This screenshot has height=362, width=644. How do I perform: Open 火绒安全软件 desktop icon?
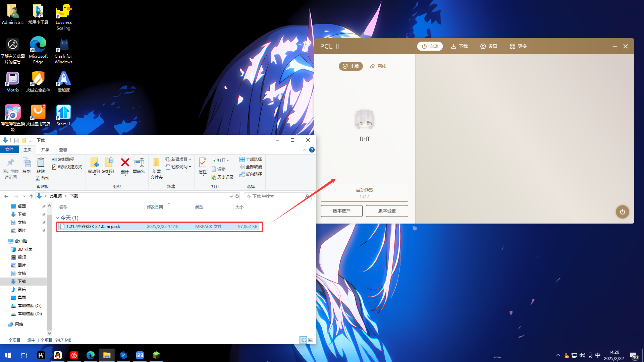coord(38,82)
